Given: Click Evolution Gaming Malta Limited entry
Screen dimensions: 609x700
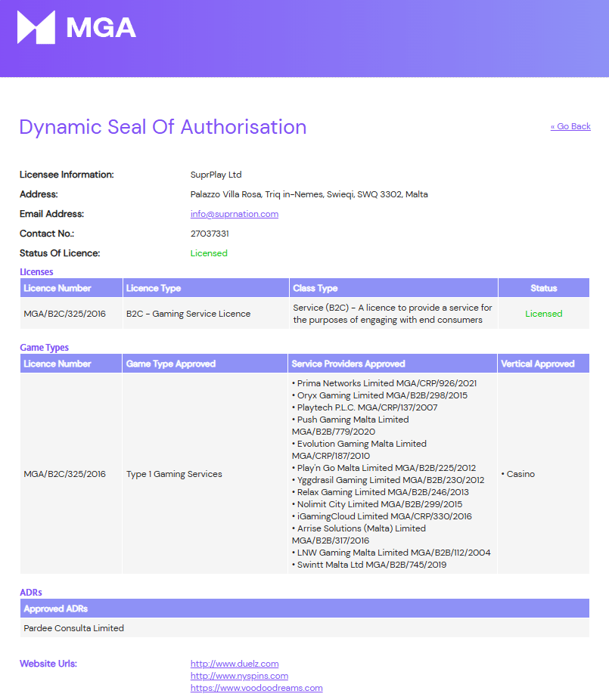Looking at the screenshot, I should point(359,450).
